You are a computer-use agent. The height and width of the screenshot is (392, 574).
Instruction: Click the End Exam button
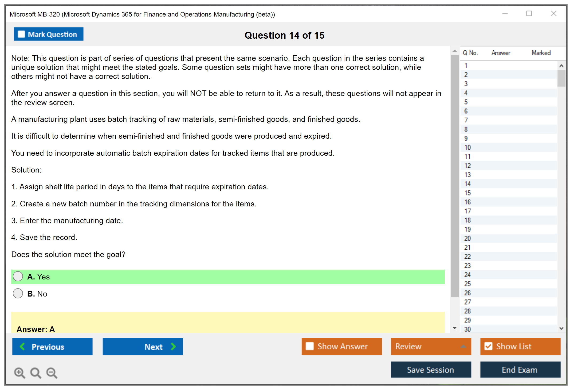click(x=520, y=370)
